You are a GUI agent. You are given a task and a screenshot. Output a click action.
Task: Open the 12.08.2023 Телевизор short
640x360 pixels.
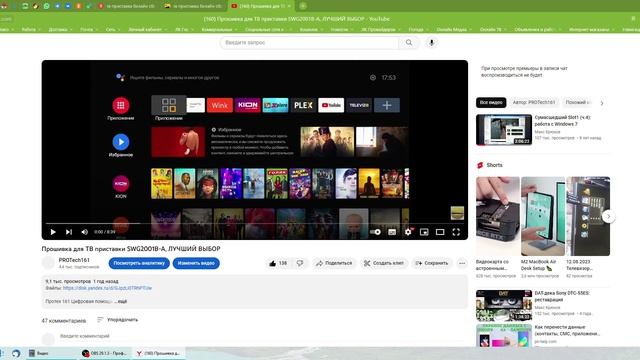click(x=588, y=216)
